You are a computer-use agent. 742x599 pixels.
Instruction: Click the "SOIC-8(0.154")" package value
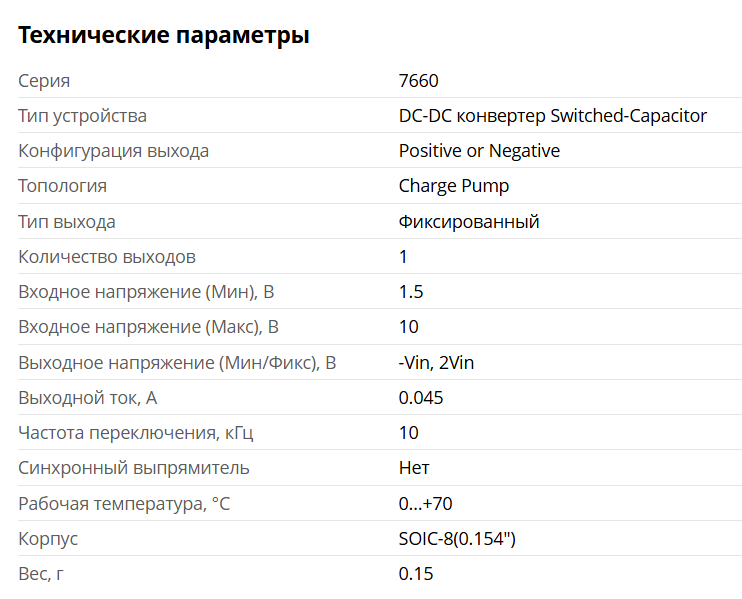(457, 539)
